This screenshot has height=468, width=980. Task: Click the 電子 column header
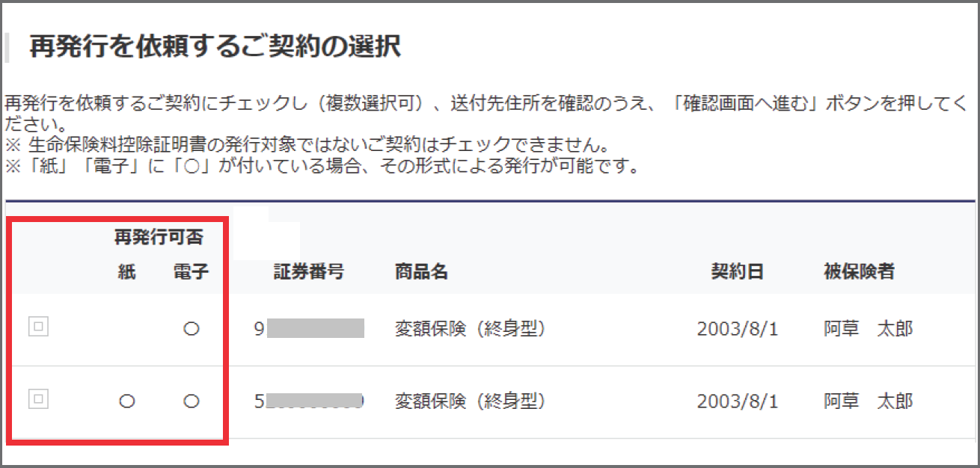tap(191, 273)
